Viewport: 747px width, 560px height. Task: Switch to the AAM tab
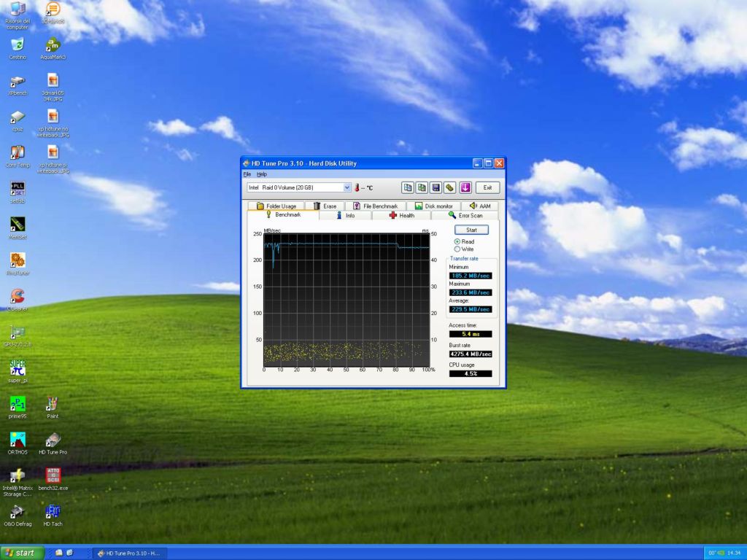(480, 206)
